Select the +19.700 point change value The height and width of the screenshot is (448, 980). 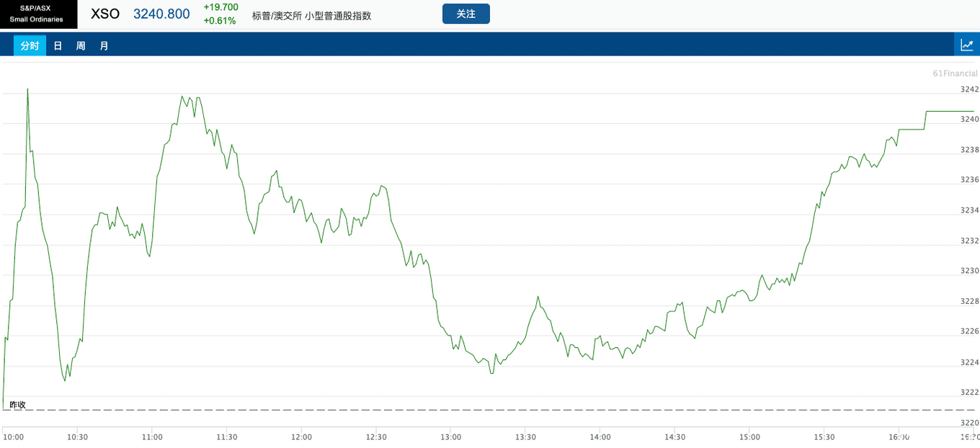220,7
